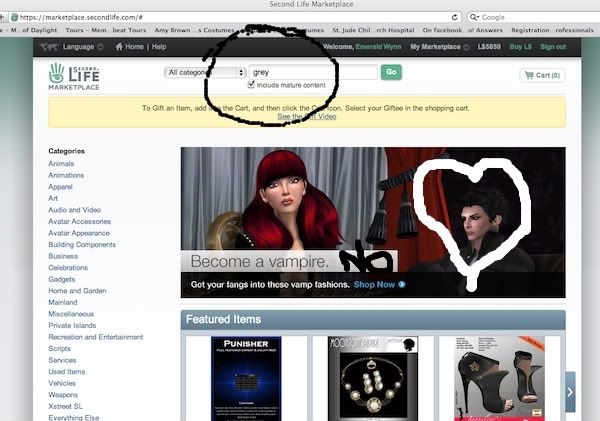The width and height of the screenshot is (600, 421).
Task: Open the Art category
Action: click(53, 198)
